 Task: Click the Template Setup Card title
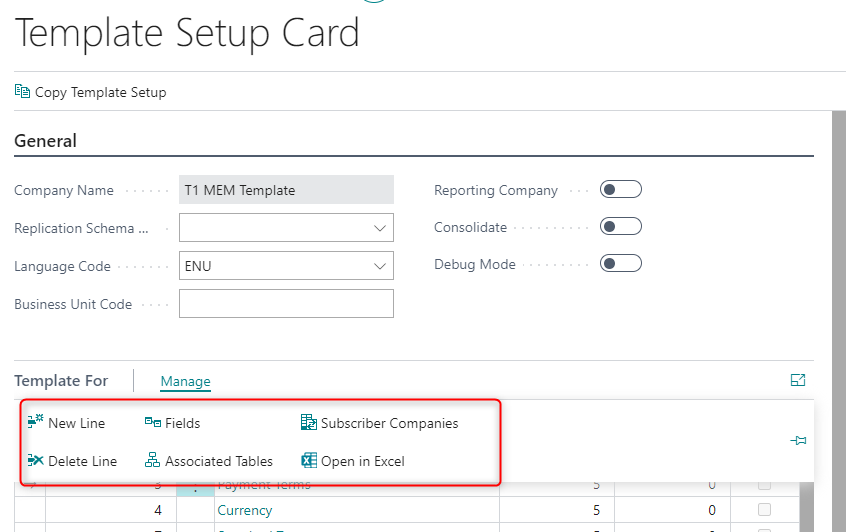[187, 34]
